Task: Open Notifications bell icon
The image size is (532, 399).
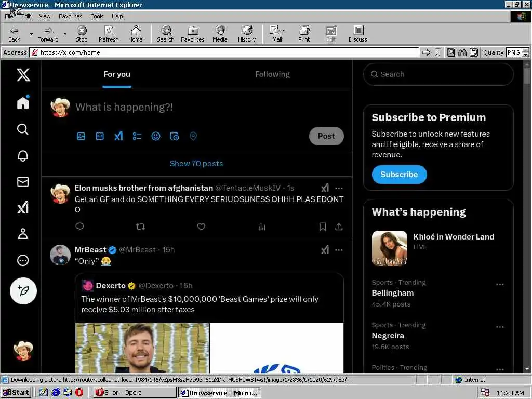Action: pyautogui.click(x=23, y=155)
